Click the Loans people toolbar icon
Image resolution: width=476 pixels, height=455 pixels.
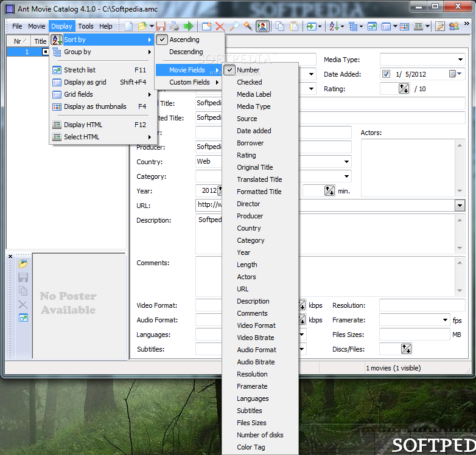click(454, 26)
